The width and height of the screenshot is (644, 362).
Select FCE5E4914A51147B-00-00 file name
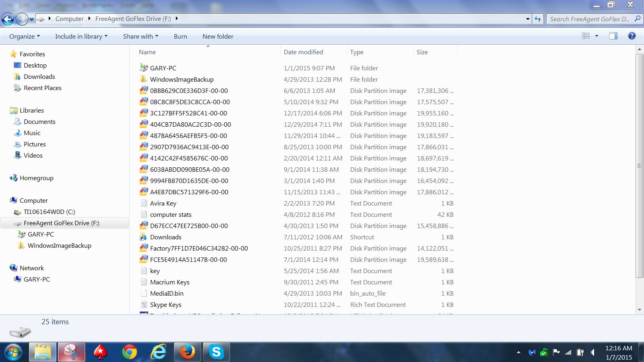click(188, 259)
